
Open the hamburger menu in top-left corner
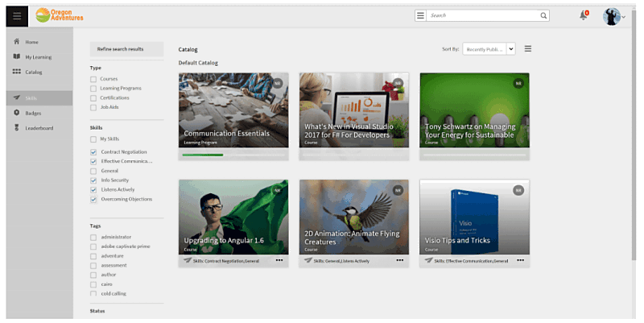tap(17, 16)
